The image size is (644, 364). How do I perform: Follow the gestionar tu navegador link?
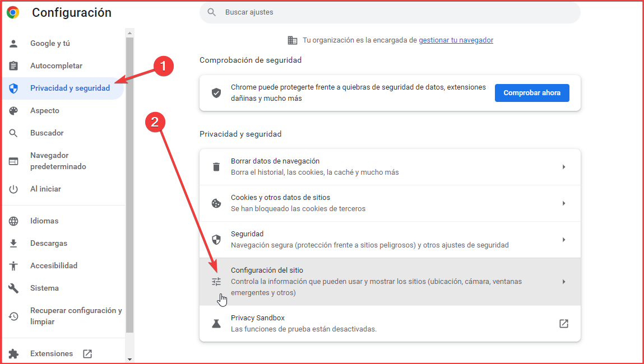coord(456,40)
